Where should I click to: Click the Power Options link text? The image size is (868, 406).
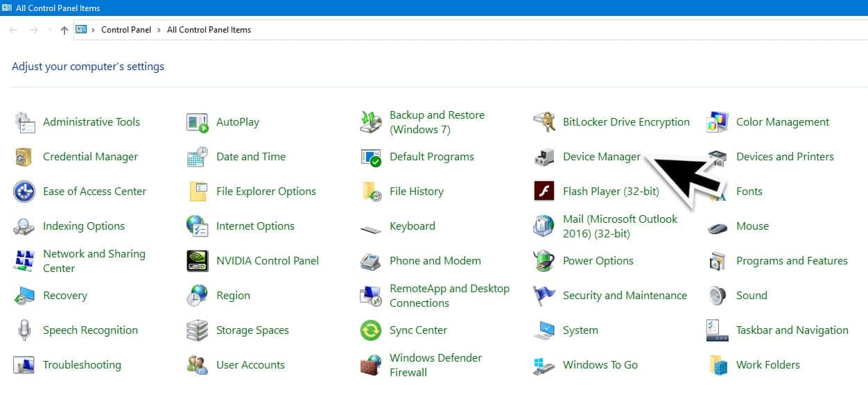598,261
